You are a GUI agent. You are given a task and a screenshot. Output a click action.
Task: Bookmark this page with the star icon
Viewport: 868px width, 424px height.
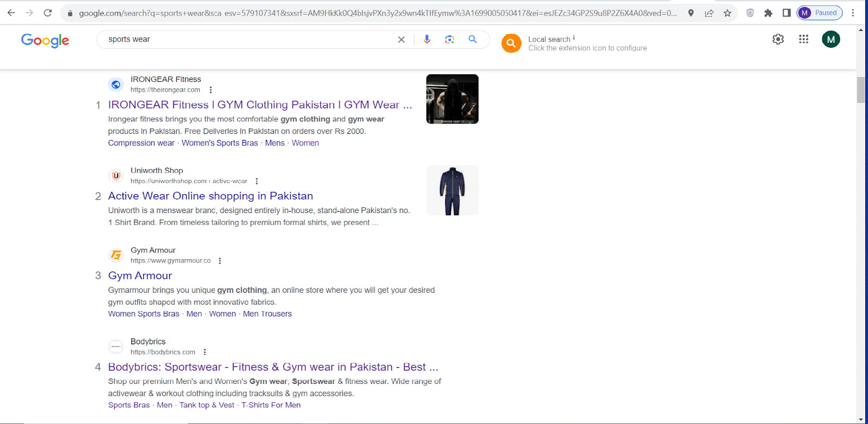tap(727, 13)
